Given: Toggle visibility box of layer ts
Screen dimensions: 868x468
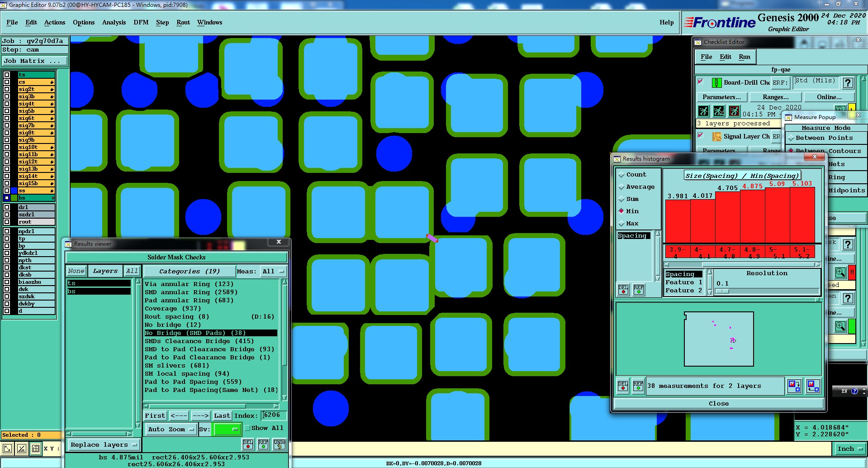Looking at the screenshot, I should (7, 75).
